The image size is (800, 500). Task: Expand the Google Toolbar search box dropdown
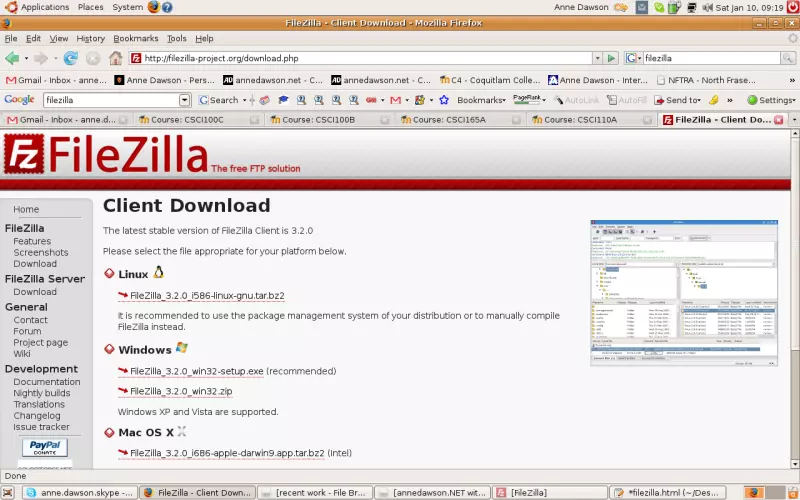pos(185,100)
